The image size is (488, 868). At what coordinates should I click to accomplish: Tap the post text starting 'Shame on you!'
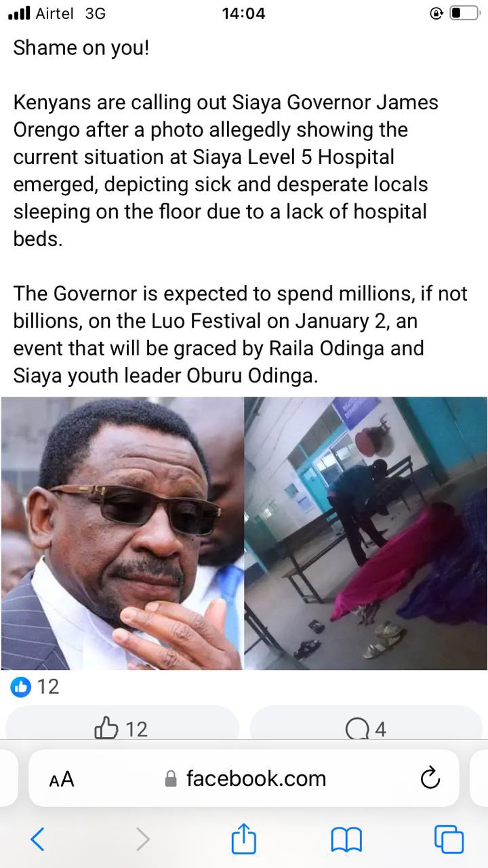click(81, 48)
